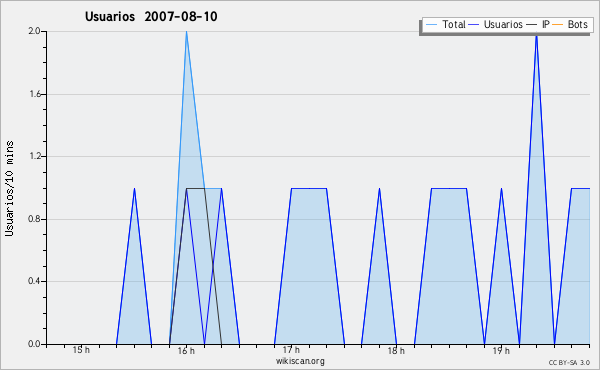The image size is (600, 370).
Task: Click the 16 h axis label
Action: [186, 350]
